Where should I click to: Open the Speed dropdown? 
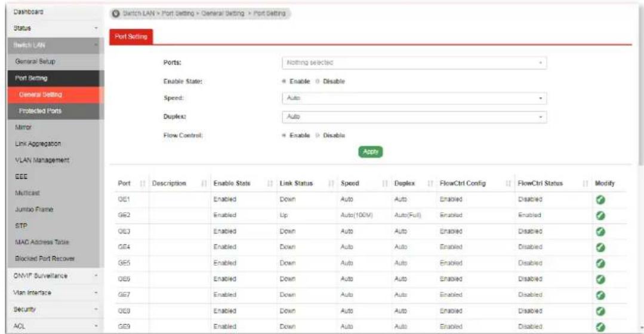[414, 99]
